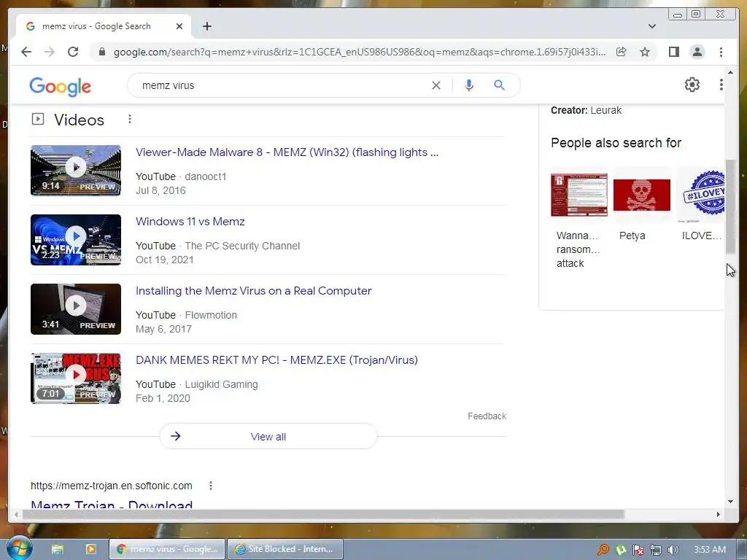Open DANK MEMES REKT MY PC! link
This screenshot has width=747, height=560.
click(276, 360)
